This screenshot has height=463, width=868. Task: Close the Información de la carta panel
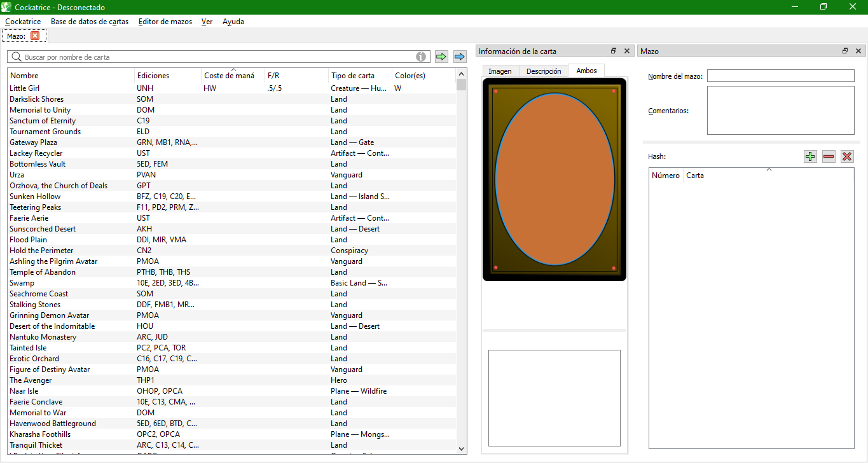tap(626, 51)
